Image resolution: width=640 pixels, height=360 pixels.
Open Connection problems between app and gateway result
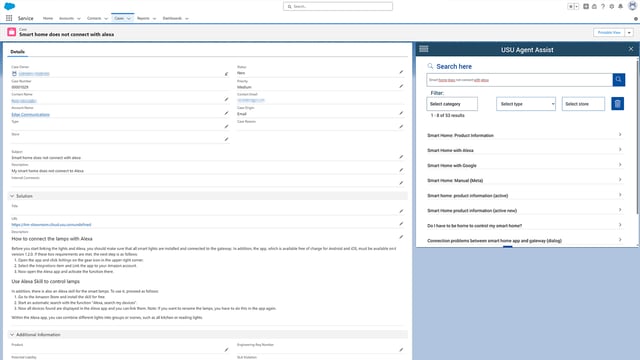point(524,240)
